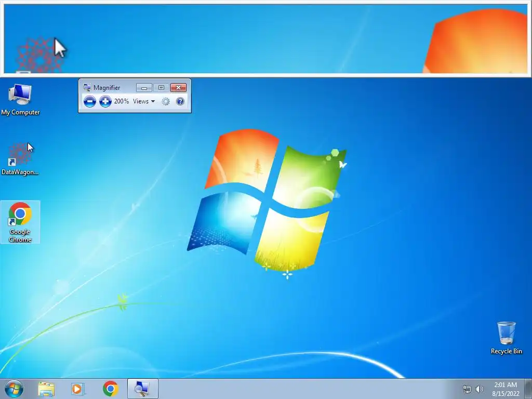Open the volume speaker tray icon
This screenshot has height=399, width=532.
479,389
